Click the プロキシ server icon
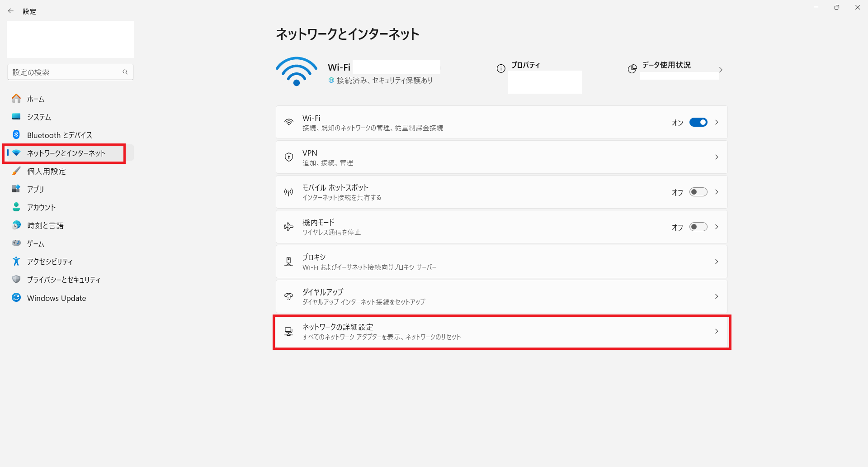 [289, 262]
